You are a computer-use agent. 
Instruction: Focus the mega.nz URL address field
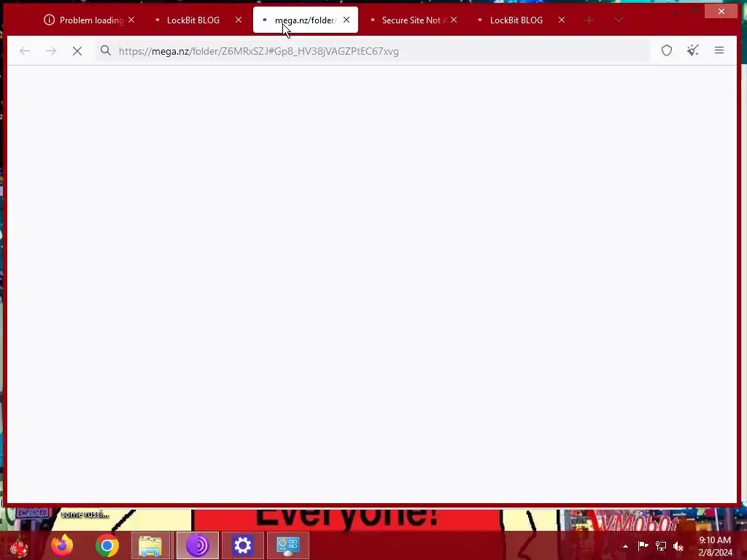point(373,51)
